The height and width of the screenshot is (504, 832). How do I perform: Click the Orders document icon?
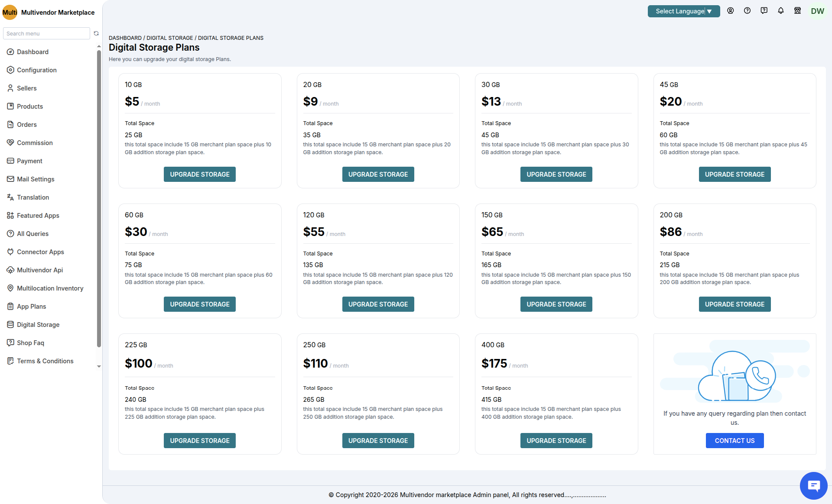tap(10, 125)
